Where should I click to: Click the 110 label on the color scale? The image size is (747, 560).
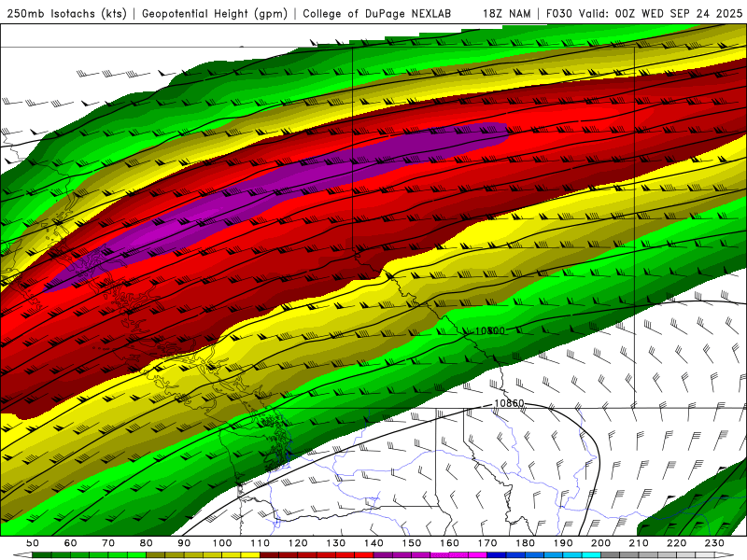(x=261, y=543)
